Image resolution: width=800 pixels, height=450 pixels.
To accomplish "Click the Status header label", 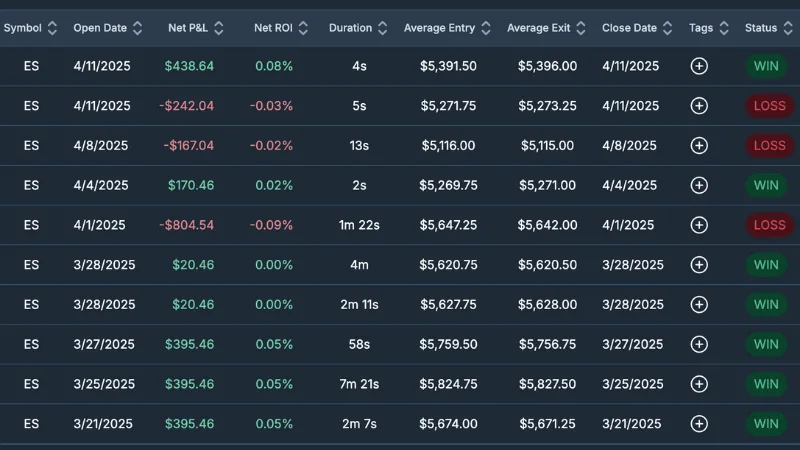I will [x=761, y=28].
